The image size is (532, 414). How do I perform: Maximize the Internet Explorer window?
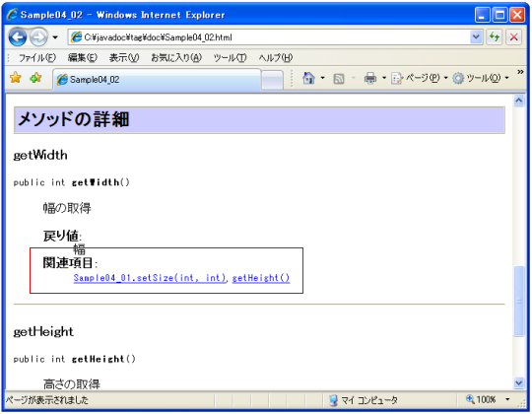(499, 15)
